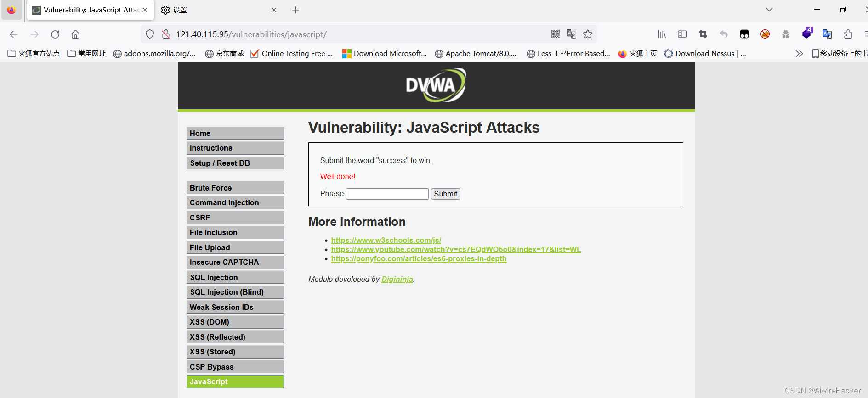Toggle the sidebar view

click(x=682, y=34)
